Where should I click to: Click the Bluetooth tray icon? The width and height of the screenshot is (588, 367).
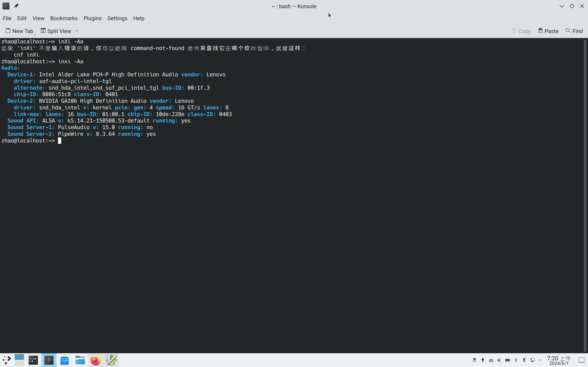(516, 360)
